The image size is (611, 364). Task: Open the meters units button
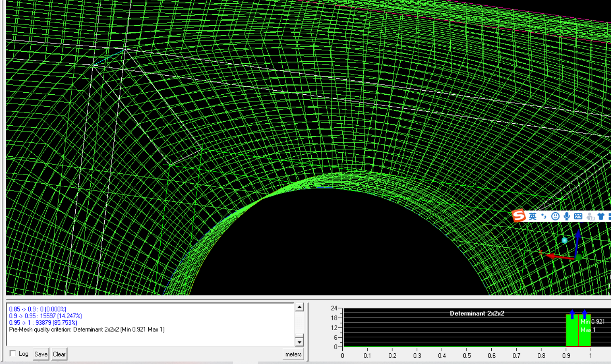click(293, 354)
